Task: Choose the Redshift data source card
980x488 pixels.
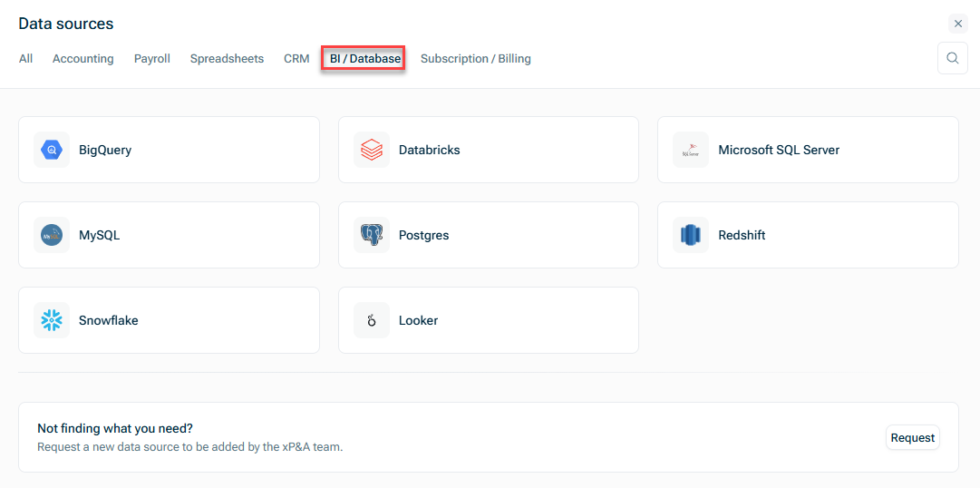Action: 807,235
